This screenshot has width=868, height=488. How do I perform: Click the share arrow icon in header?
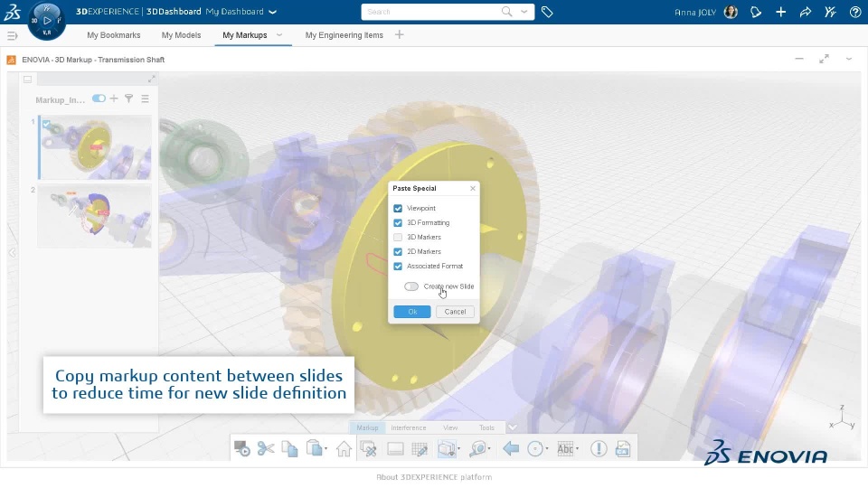806,12
